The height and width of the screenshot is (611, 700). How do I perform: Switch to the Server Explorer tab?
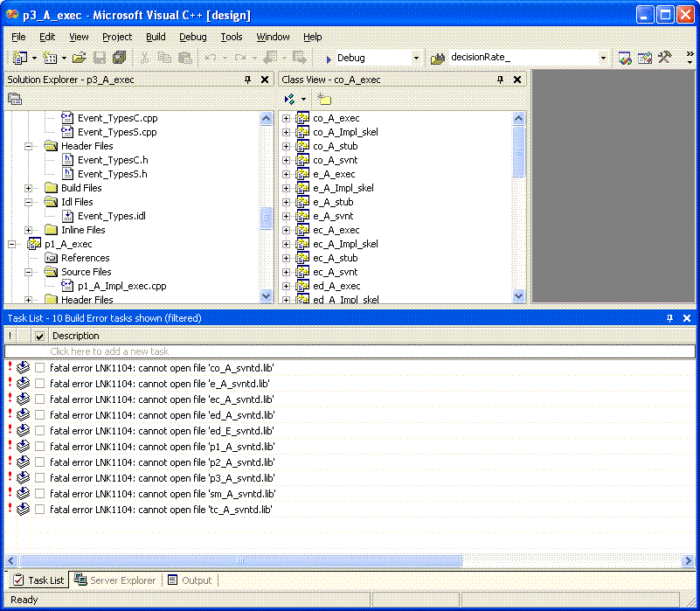(115, 580)
